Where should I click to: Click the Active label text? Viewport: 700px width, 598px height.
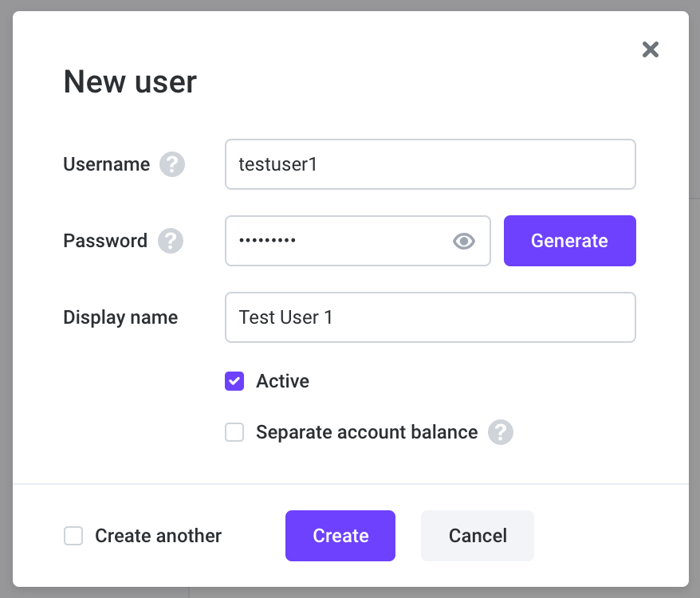[x=282, y=381]
